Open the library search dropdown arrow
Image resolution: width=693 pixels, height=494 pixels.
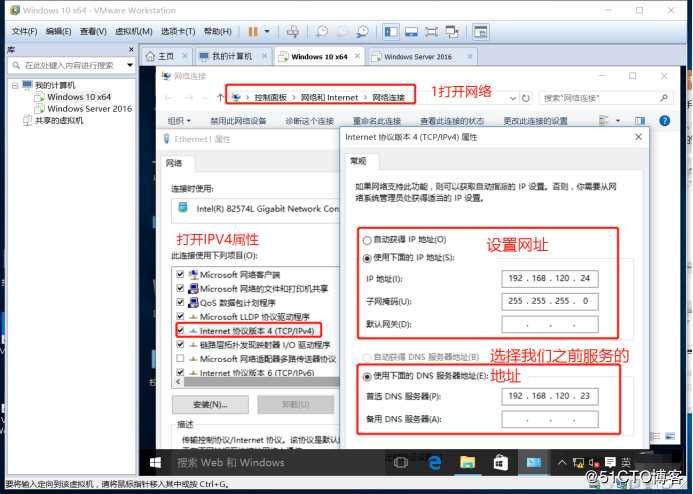click(x=130, y=65)
